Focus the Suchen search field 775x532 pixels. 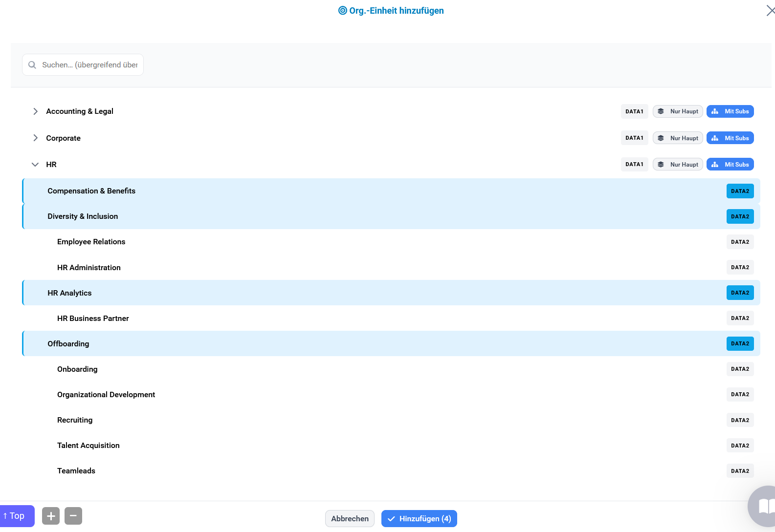tap(89, 65)
